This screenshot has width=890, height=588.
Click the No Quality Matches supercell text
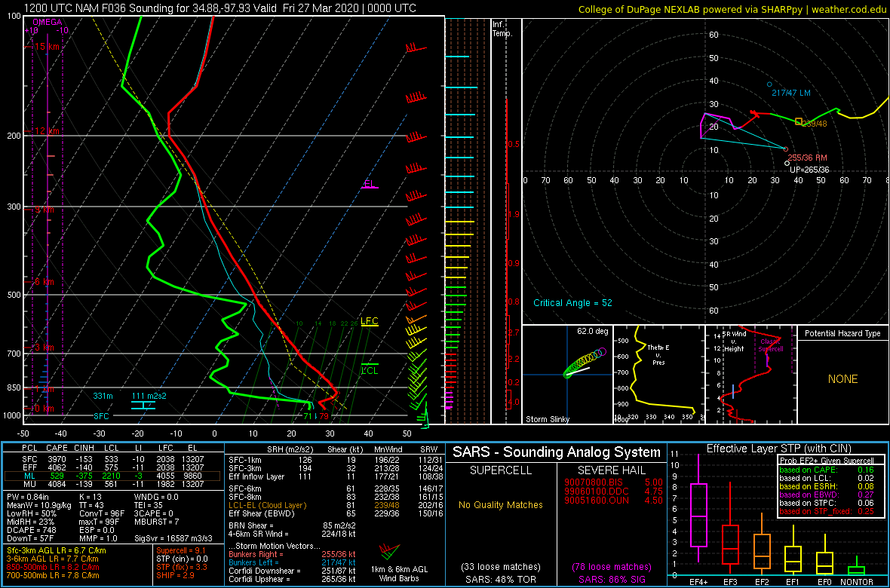tap(501, 504)
